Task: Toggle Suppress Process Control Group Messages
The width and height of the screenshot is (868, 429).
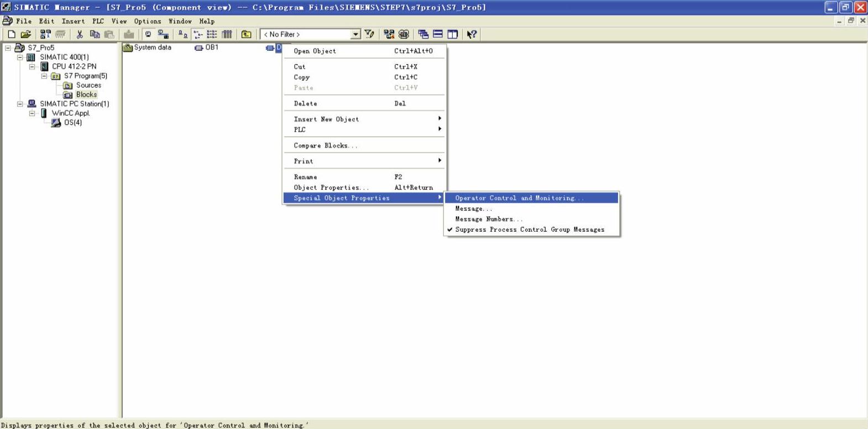Action: point(529,229)
